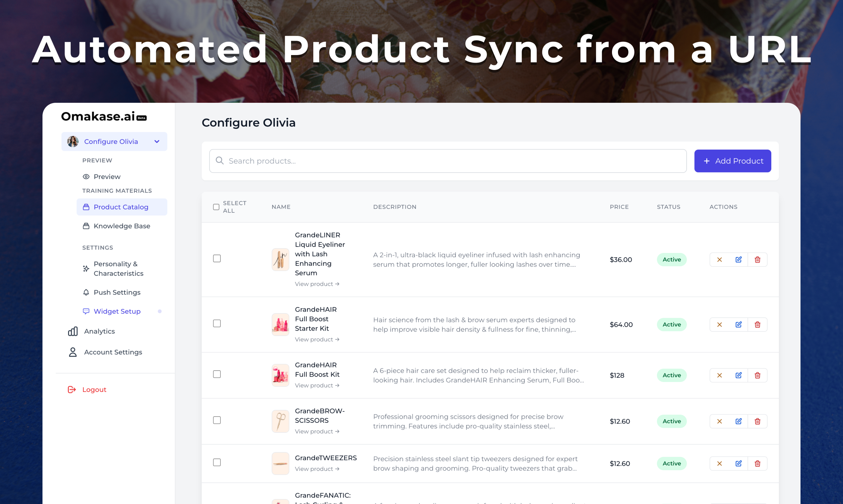
Task: Open Personality & Characteristics settings
Action: click(118, 268)
